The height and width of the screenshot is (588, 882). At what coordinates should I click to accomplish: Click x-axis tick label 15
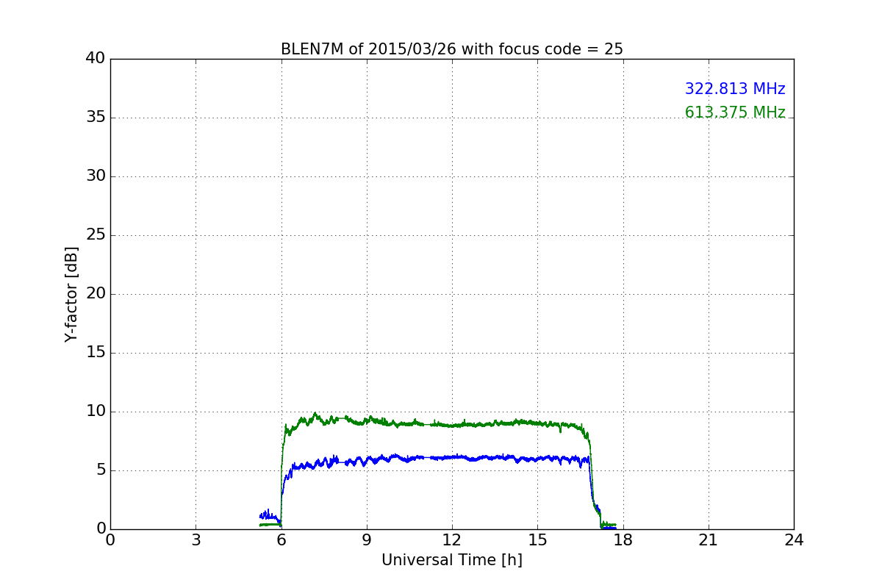pyautogui.click(x=537, y=540)
